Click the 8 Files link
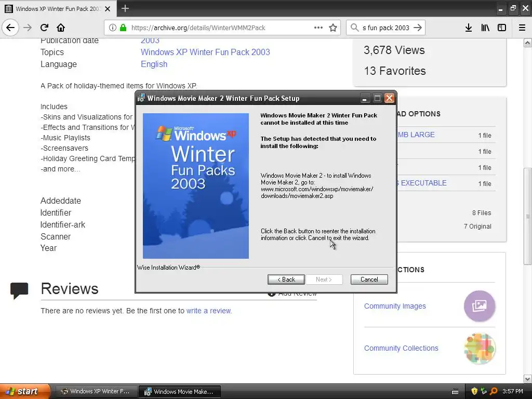The image size is (532, 399). (x=482, y=212)
